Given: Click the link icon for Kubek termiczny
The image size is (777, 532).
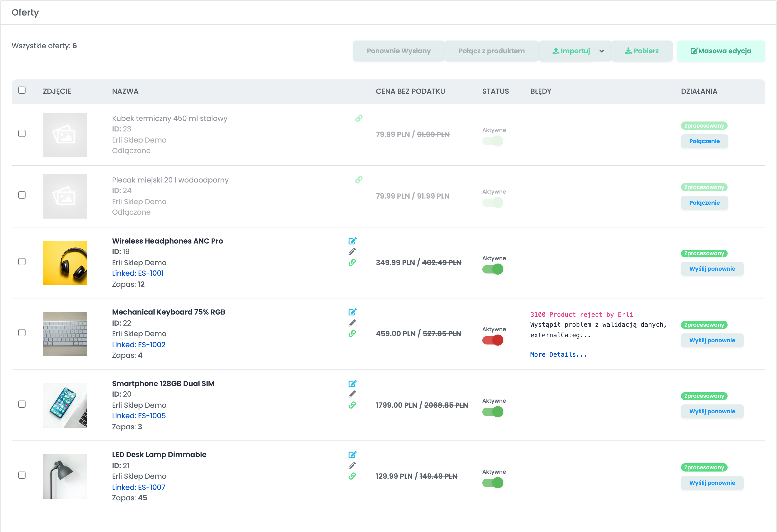Looking at the screenshot, I should click(x=359, y=118).
